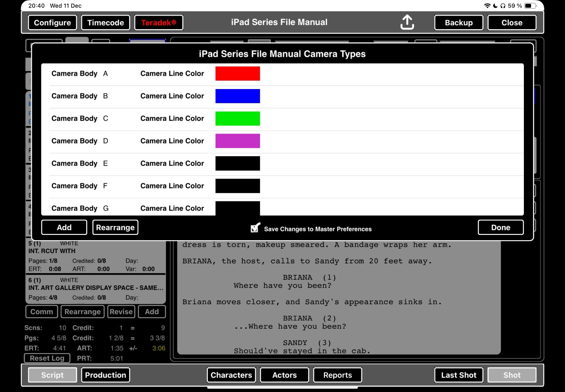The height and width of the screenshot is (392, 565).
Task: Select Camera Body D row label
Action: pyautogui.click(x=74, y=141)
